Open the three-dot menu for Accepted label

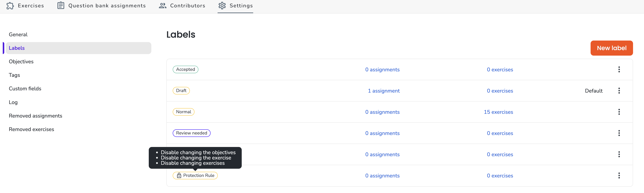point(619,69)
